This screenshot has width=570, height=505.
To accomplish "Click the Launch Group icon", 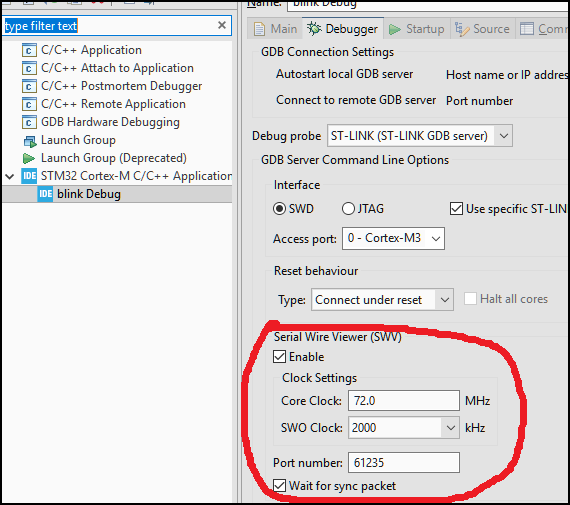I will click(30, 141).
